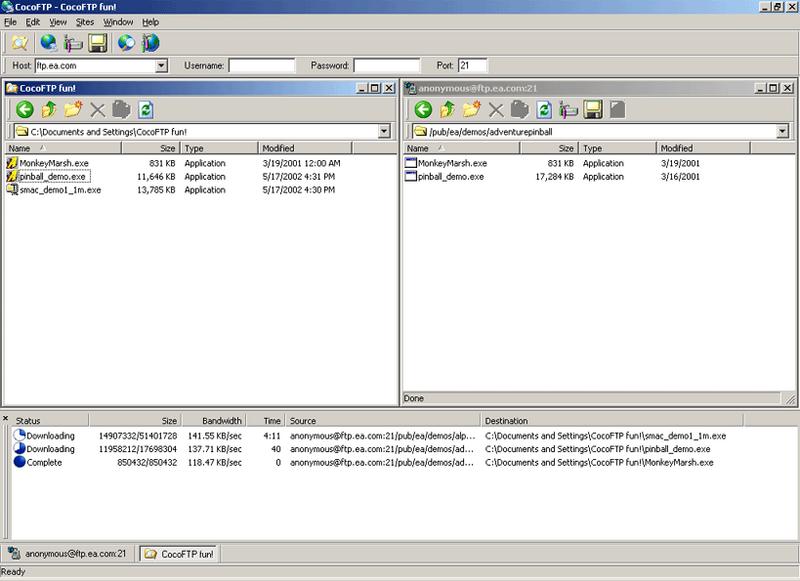Click the local path C:\Documents and Settings field

(196, 132)
